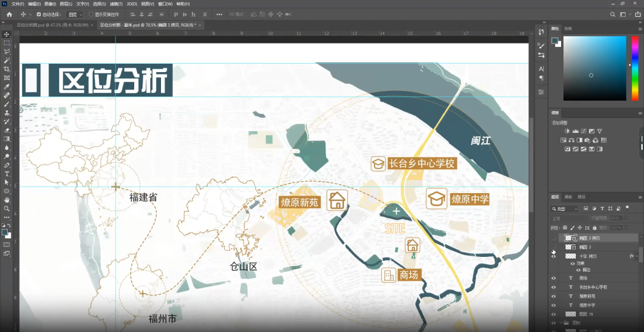Screen dimensions: 644x332
Task: Select the Frame tool
Action: [7, 78]
